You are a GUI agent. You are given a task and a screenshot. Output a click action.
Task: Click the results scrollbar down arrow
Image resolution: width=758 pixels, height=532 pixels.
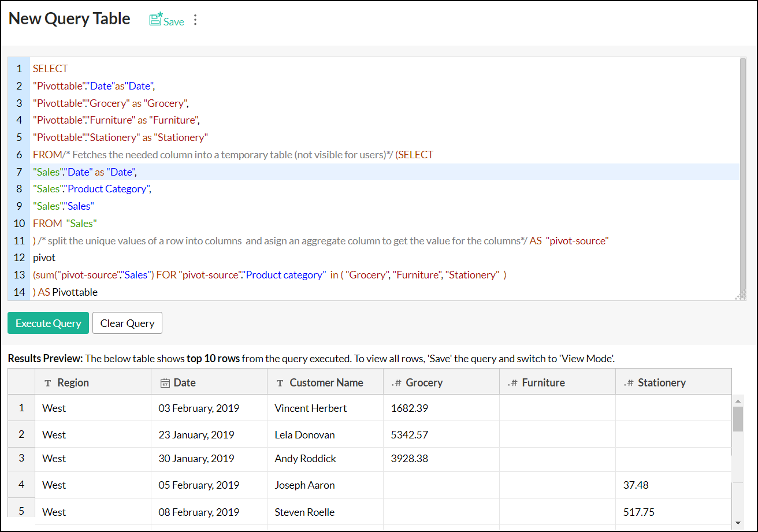coord(738,523)
